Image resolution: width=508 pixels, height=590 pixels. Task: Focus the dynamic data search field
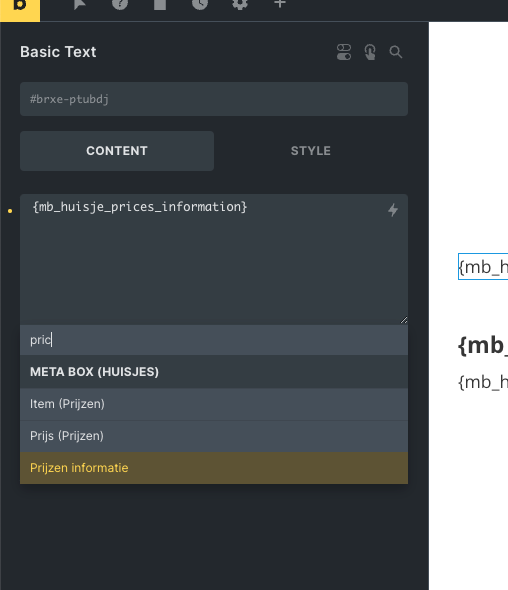coord(214,340)
